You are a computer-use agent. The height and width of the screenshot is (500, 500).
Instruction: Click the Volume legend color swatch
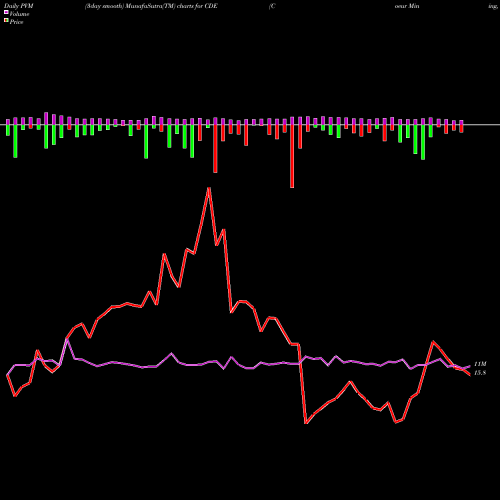(6, 13)
